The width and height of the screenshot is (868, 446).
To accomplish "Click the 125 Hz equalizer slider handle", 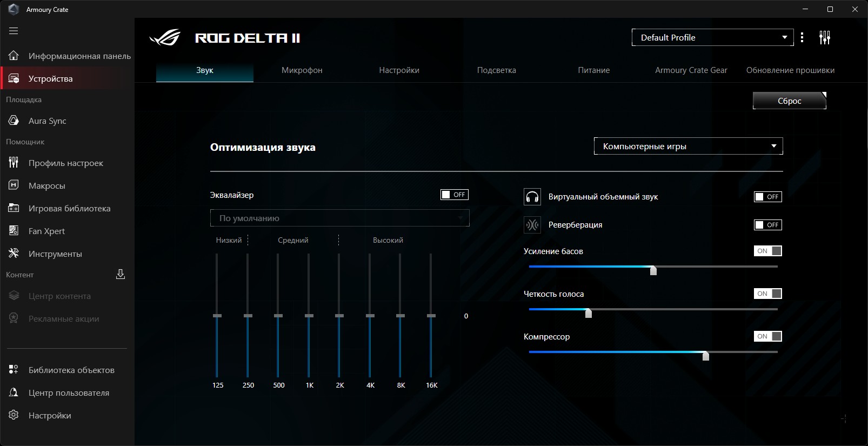I will 217,316.
